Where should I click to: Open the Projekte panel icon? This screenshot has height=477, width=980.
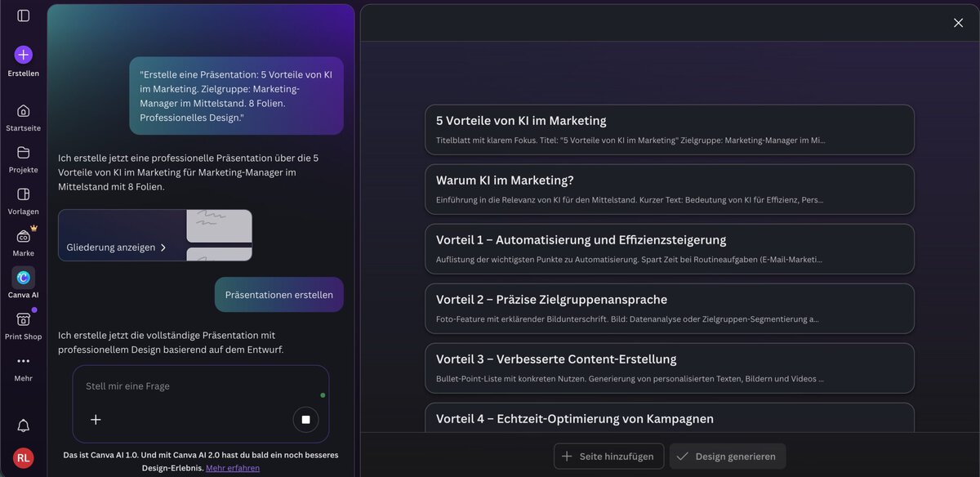(23, 154)
